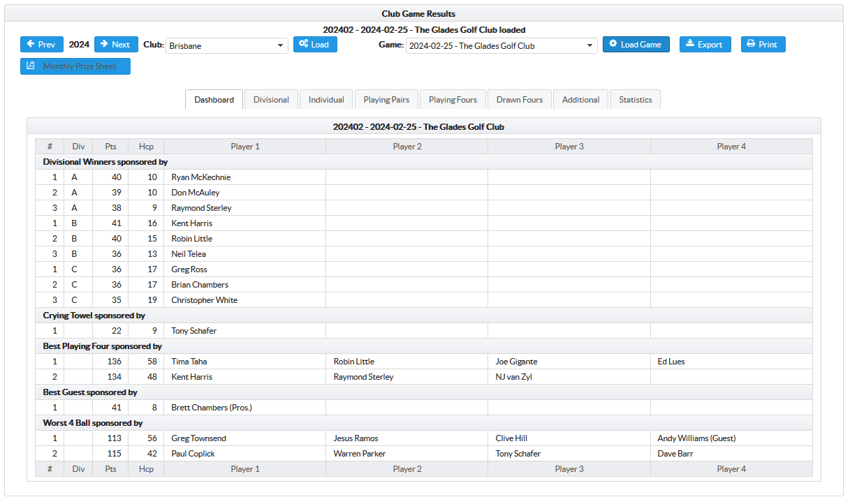This screenshot has height=504, width=850.
Task: Show the Statistics tab
Action: pyautogui.click(x=635, y=100)
